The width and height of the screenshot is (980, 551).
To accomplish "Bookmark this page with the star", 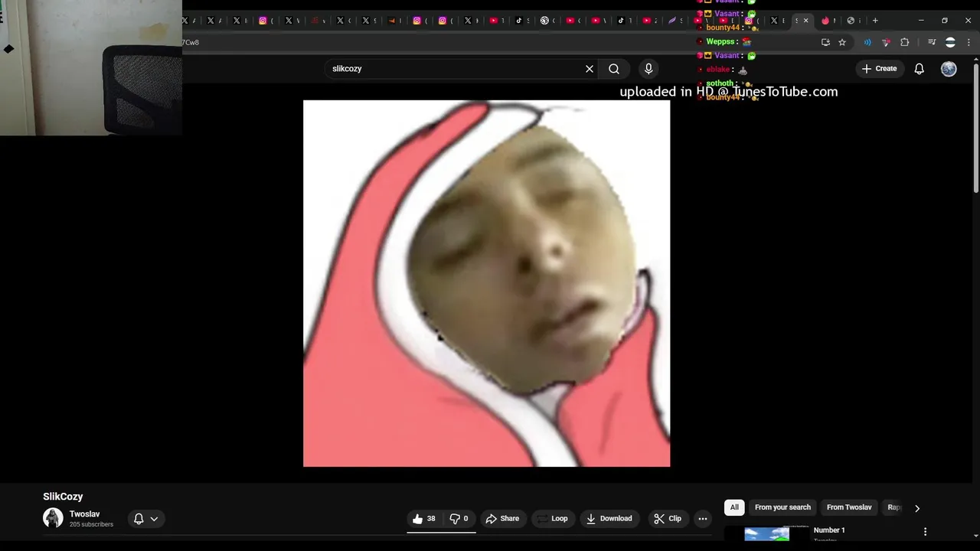I will (x=842, y=42).
